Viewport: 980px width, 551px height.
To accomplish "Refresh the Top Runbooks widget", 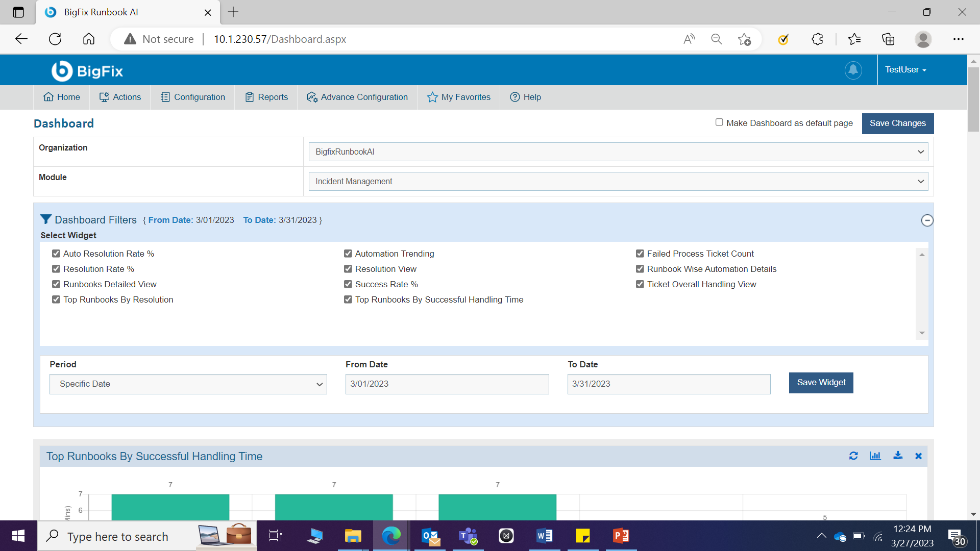I will point(853,456).
